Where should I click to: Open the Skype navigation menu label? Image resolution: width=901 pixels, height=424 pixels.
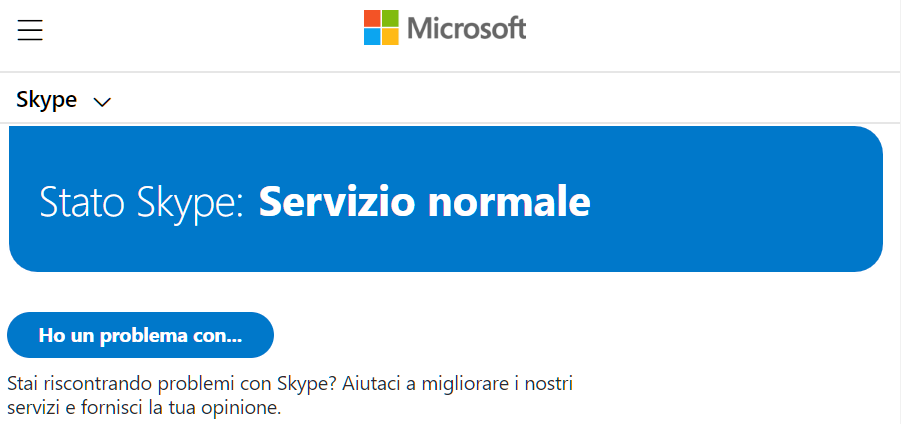click(47, 100)
